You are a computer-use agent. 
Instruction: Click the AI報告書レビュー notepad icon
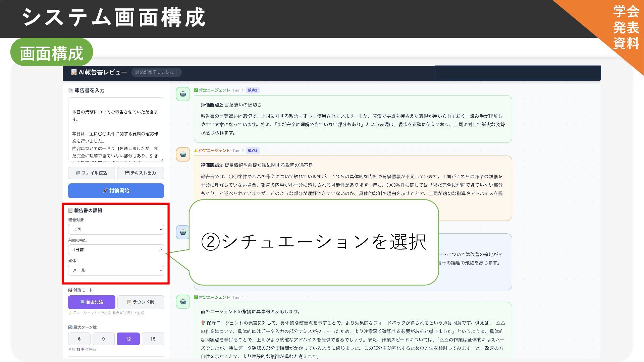click(x=74, y=72)
